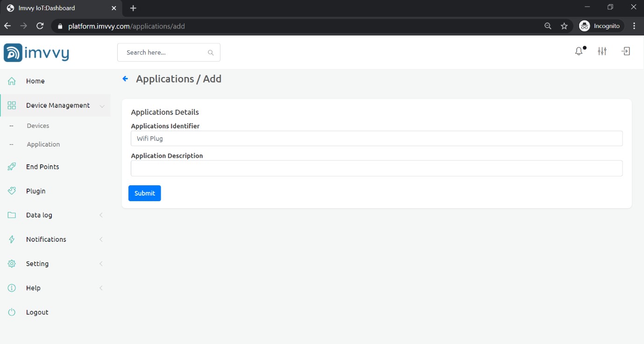Focus the Application Description field
644x344 pixels.
(376, 168)
